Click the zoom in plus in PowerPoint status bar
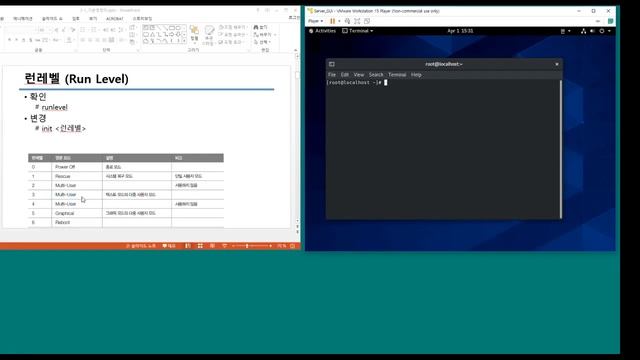The width and height of the screenshot is (640, 360). click(x=270, y=246)
